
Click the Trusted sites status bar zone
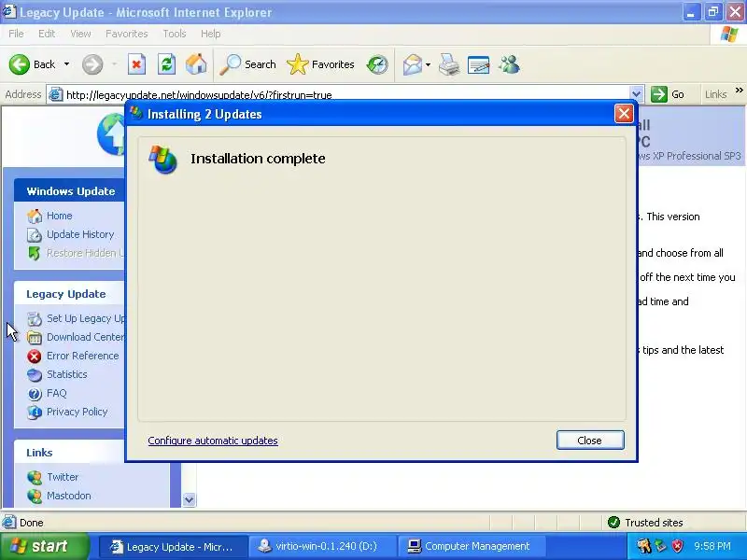click(645, 523)
